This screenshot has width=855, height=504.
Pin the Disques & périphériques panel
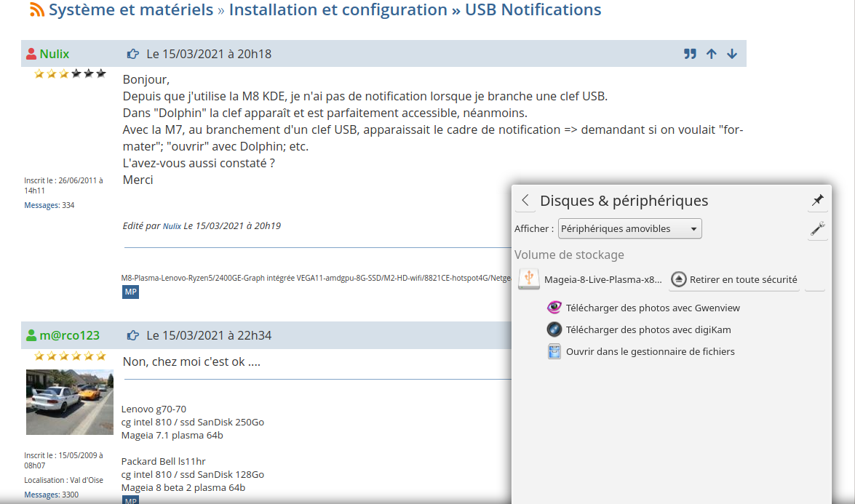tap(817, 201)
